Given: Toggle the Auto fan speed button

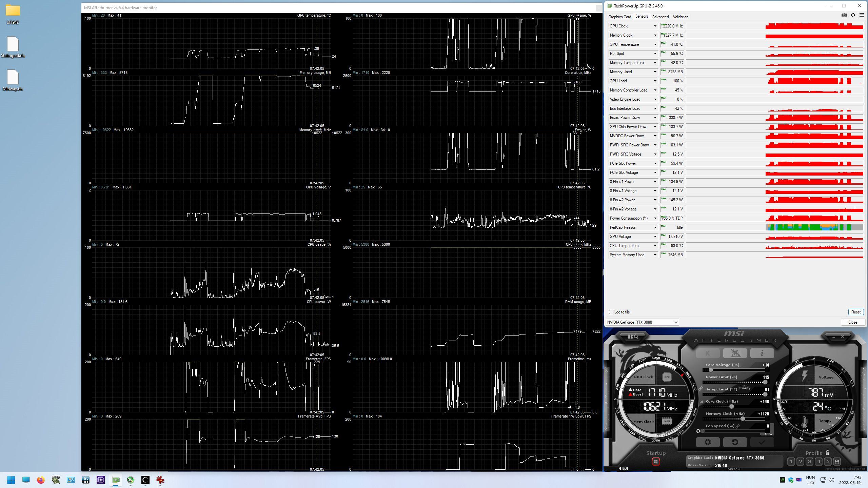Looking at the screenshot, I should (x=768, y=434).
